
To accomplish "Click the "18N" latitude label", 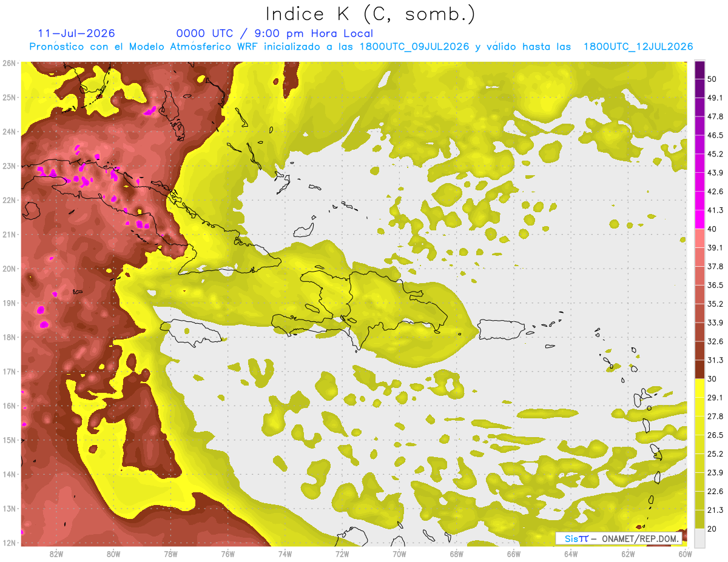I will (x=8, y=337).
